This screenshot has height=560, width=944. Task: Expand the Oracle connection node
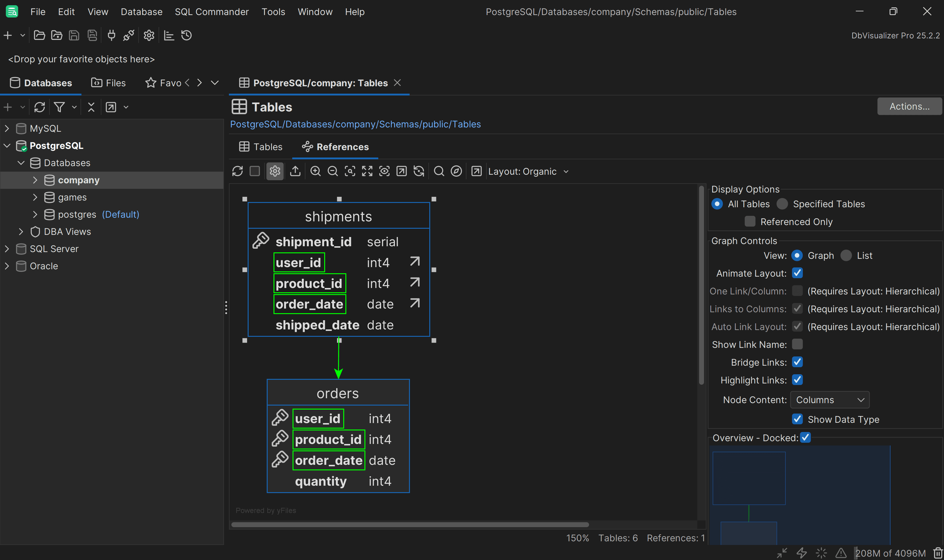click(7, 266)
